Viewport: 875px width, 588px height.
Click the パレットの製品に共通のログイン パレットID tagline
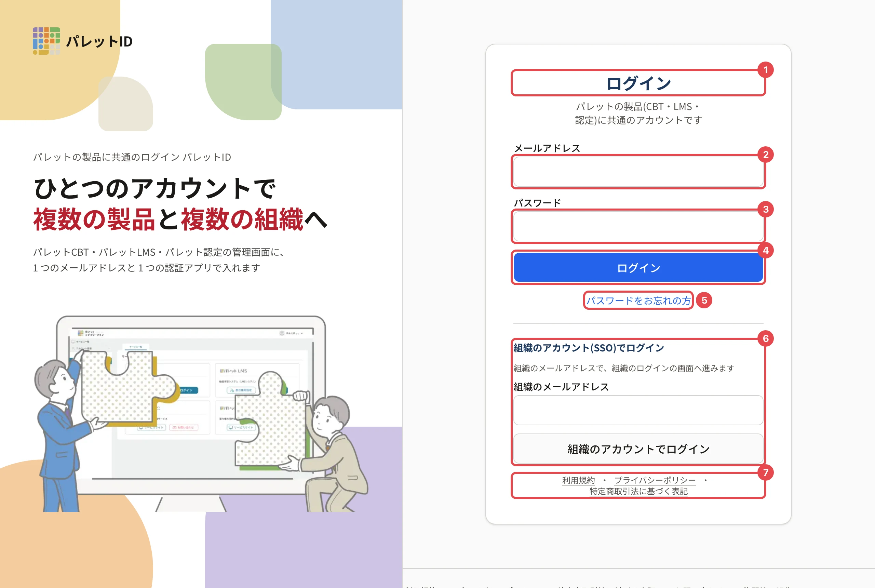(x=132, y=157)
